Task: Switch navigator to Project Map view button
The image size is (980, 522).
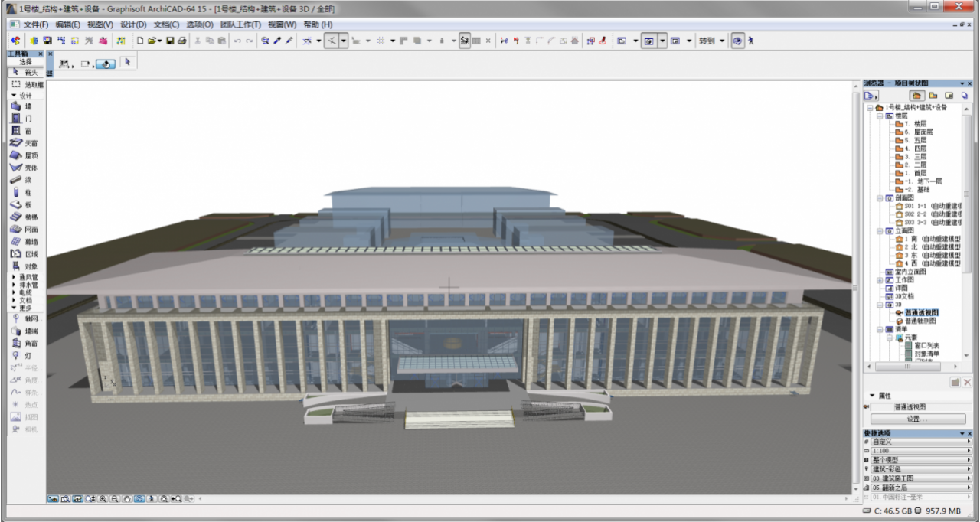Action: coord(917,96)
